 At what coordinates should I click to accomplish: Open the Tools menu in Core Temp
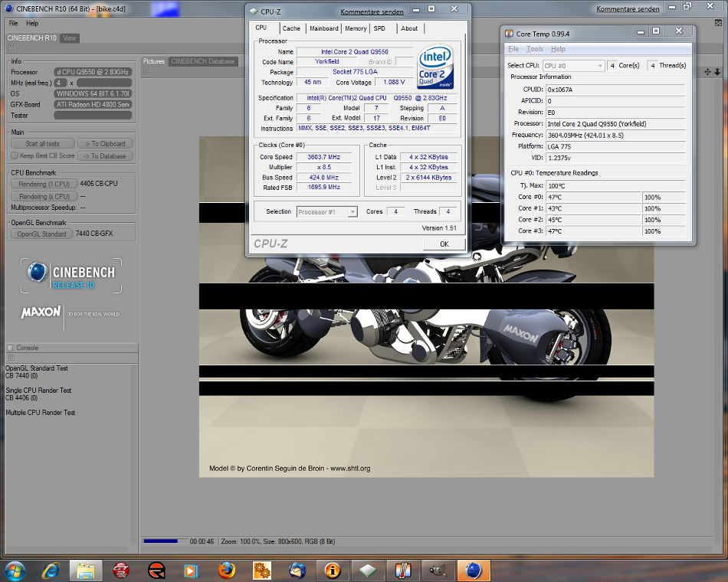(x=535, y=49)
